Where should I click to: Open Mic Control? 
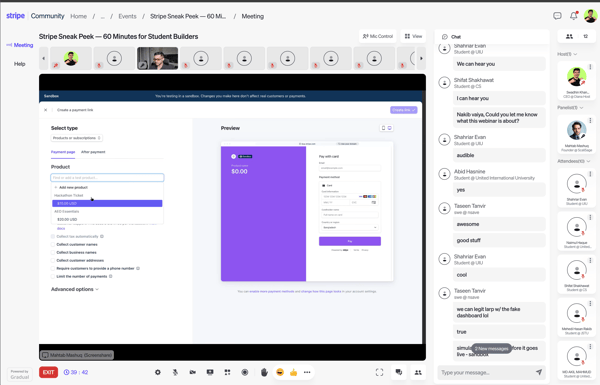tap(378, 36)
